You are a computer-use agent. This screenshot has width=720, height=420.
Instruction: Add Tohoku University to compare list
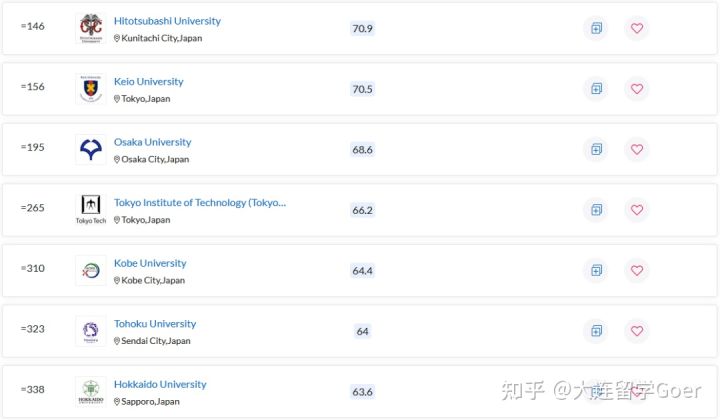pos(596,331)
